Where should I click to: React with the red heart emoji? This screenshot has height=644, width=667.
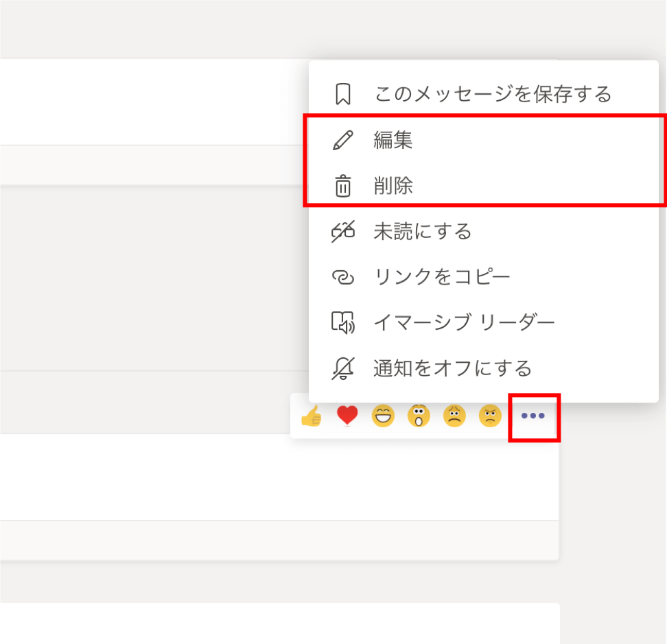point(347,416)
